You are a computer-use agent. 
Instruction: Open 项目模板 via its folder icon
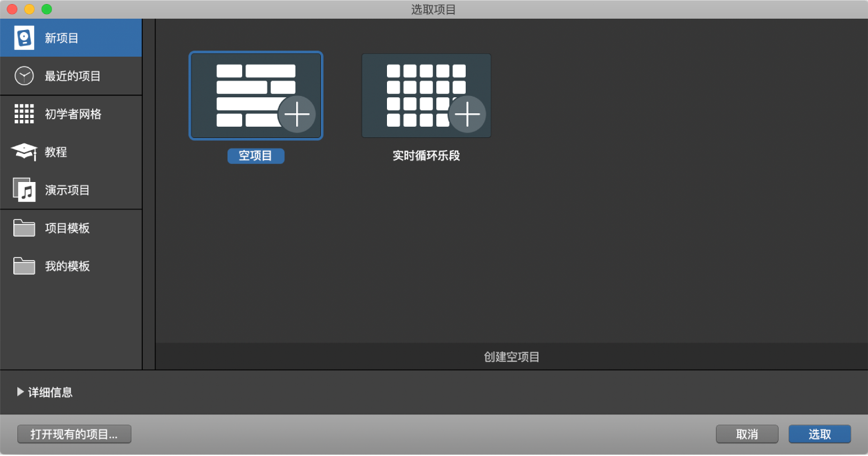24,227
